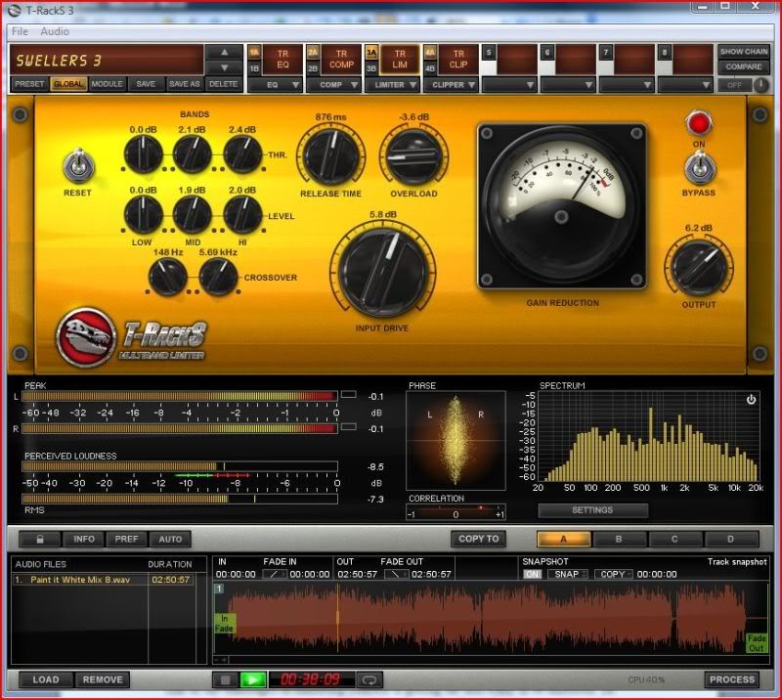Select slot 4A in the chain
782x700 pixels.
pos(430,52)
